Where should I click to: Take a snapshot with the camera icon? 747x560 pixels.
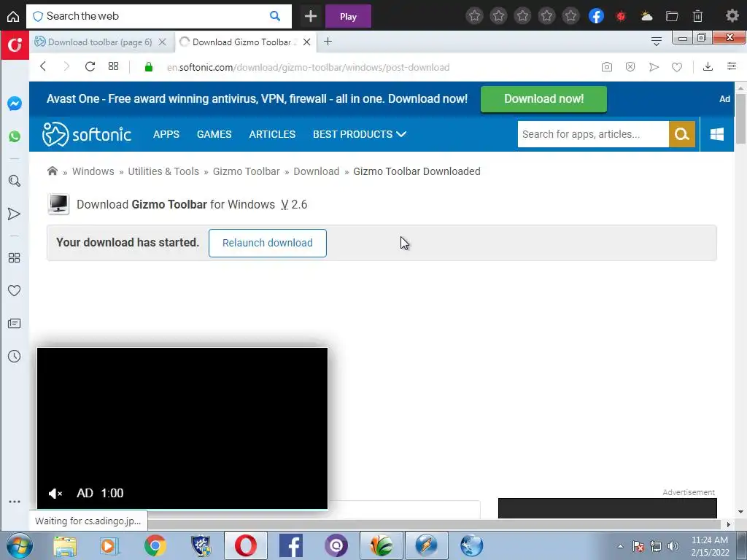(x=606, y=66)
